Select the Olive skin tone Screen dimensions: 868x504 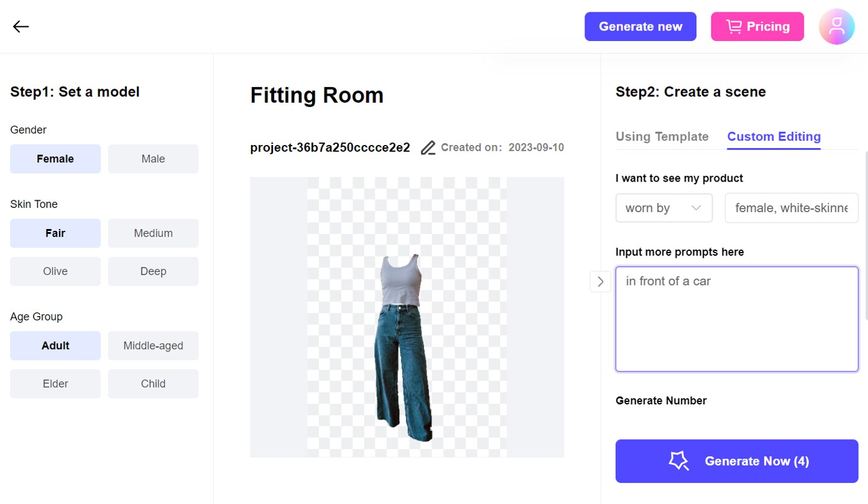tap(55, 271)
